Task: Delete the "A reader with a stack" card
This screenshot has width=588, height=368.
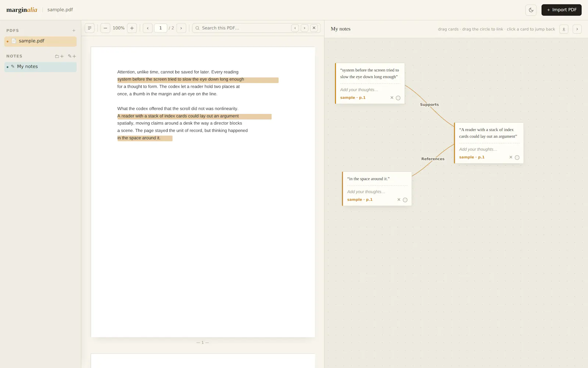Action: tap(511, 157)
